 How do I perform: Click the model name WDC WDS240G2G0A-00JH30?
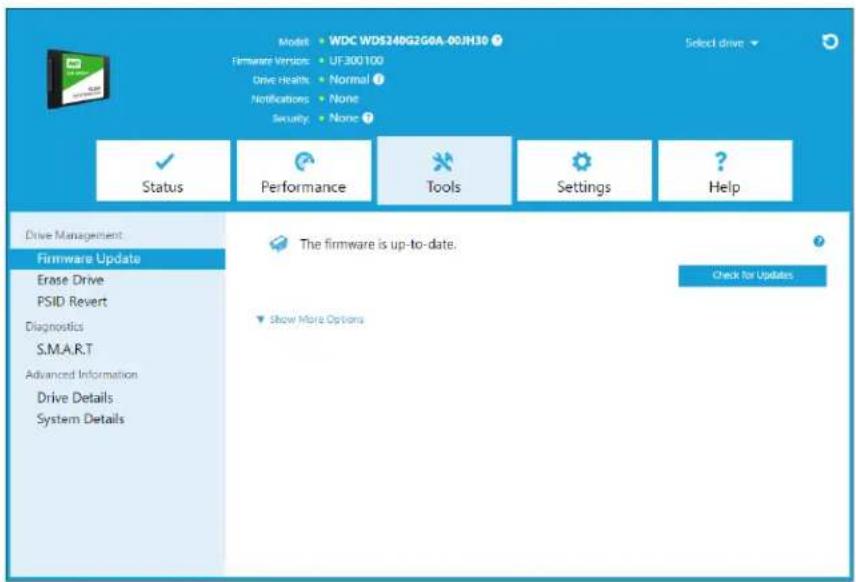(x=408, y=41)
